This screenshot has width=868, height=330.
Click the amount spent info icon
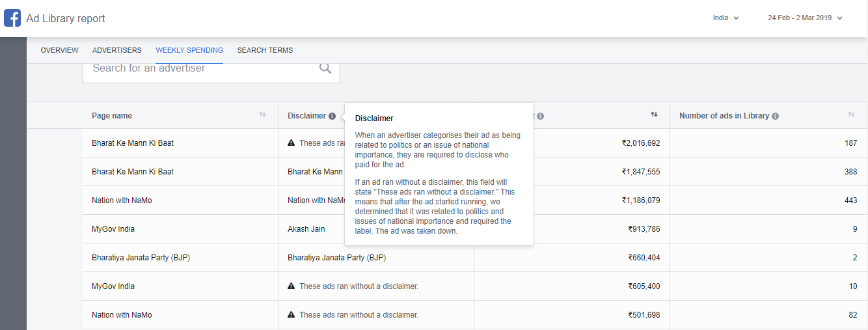(541, 116)
